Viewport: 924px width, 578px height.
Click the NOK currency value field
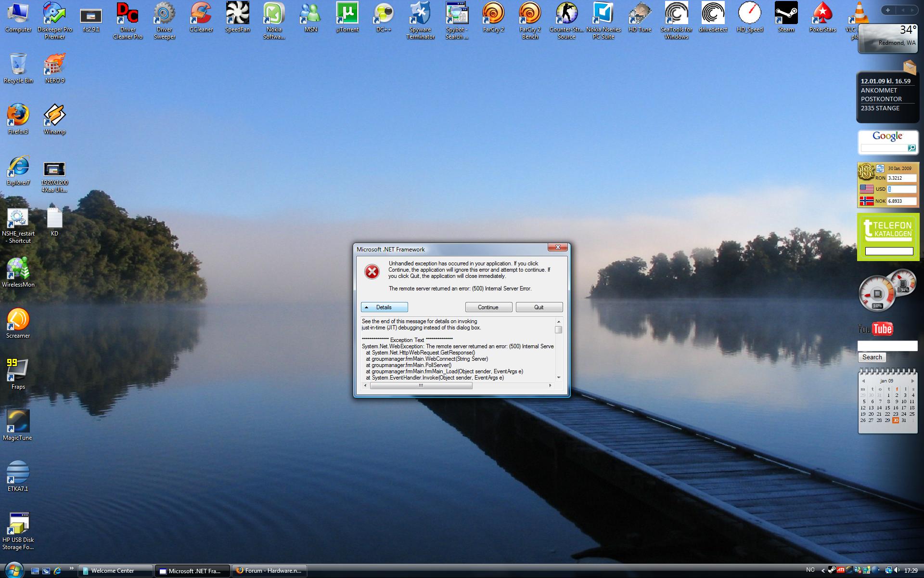tap(901, 201)
